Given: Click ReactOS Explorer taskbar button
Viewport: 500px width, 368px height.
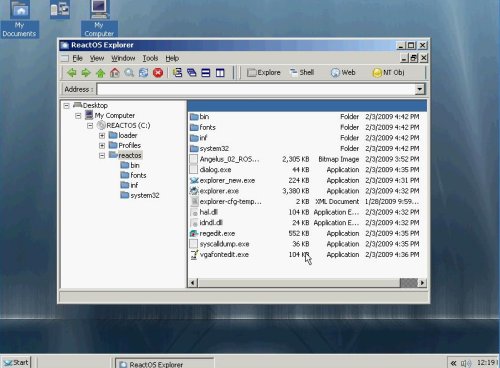Looking at the screenshot, I should tap(164, 364).
